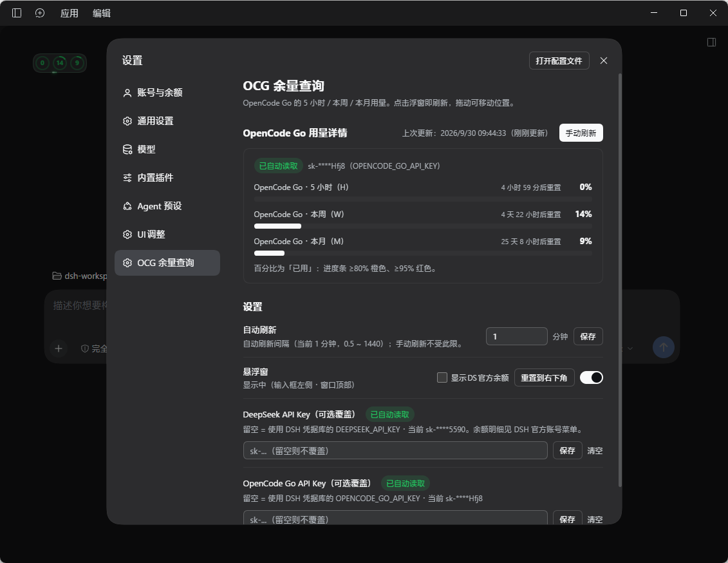Start a new chat via plus-bubble icon
This screenshot has height=563, width=728.
(40, 13)
